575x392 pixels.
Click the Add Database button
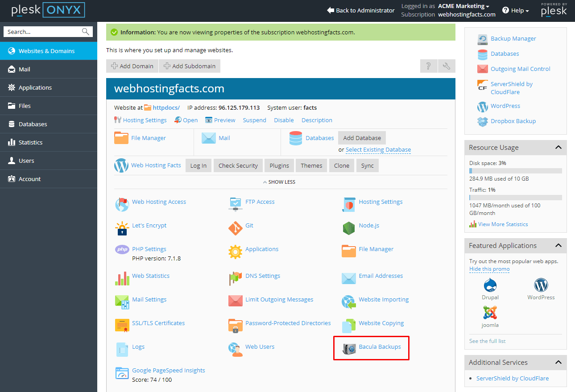pyautogui.click(x=362, y=138)
